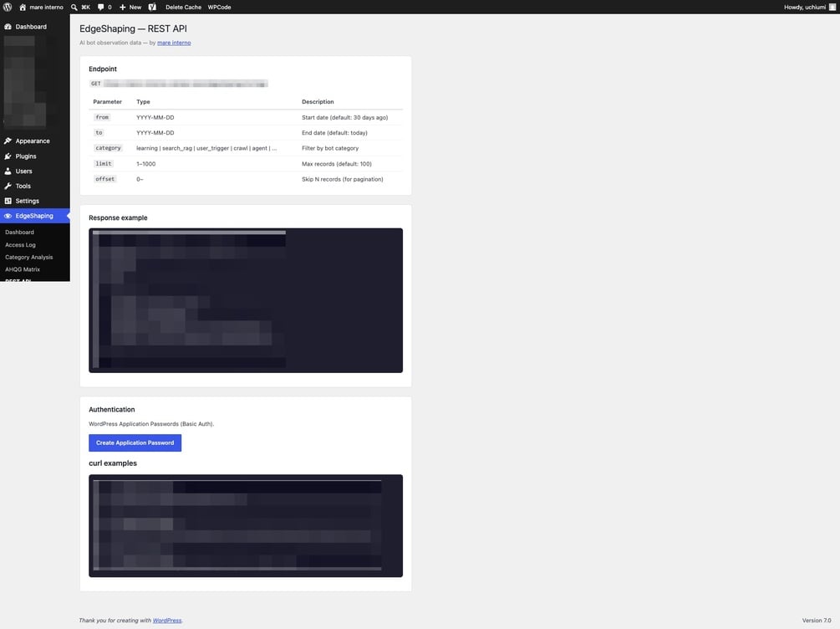
Task: Click the 'offset' parameter code
Action: (x=105, y=179)
